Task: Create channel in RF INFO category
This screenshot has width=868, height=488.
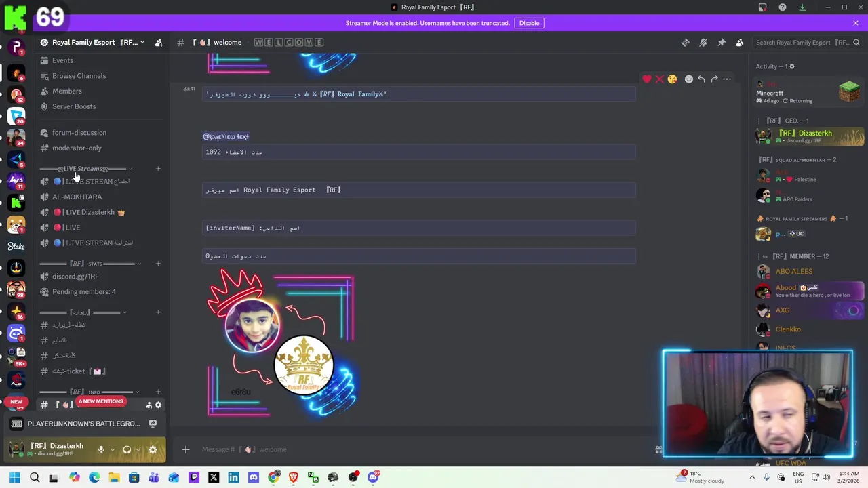Action: point(158,392)
